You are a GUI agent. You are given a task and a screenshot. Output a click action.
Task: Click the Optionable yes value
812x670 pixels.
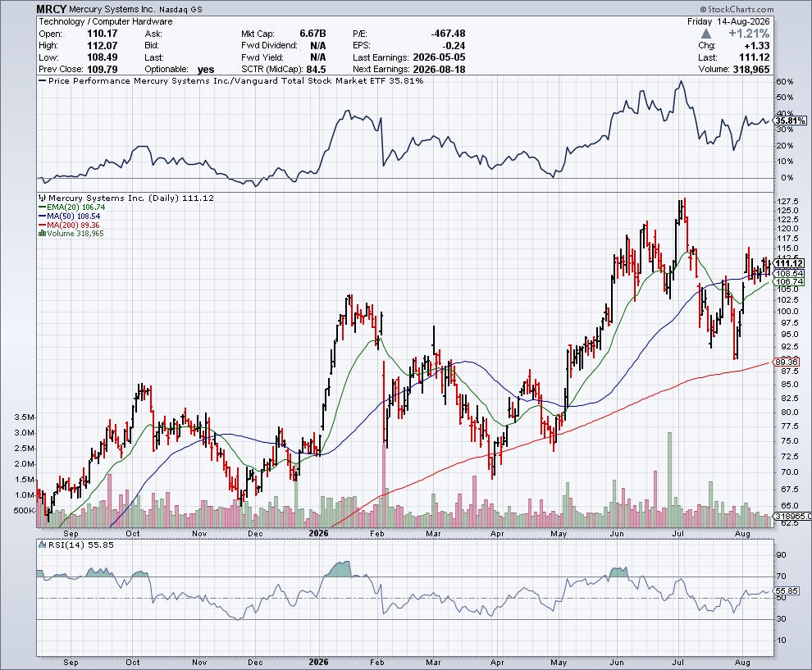(206, 70)
